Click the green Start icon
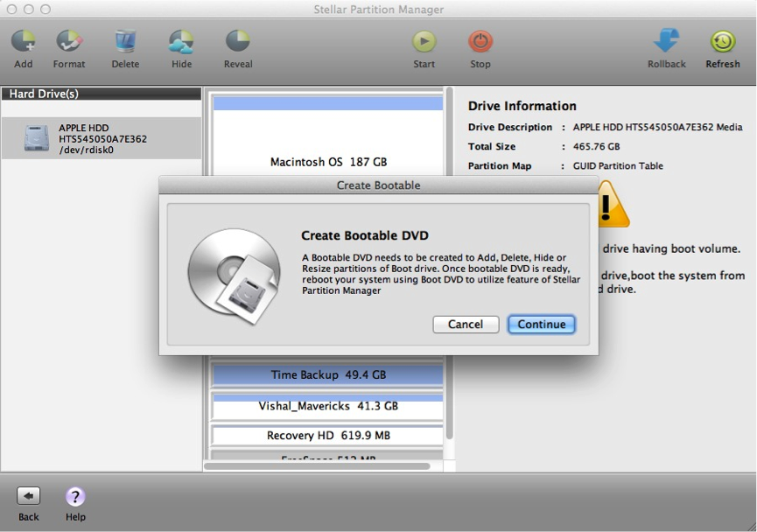The image size is (757, 532). point(424,41)
